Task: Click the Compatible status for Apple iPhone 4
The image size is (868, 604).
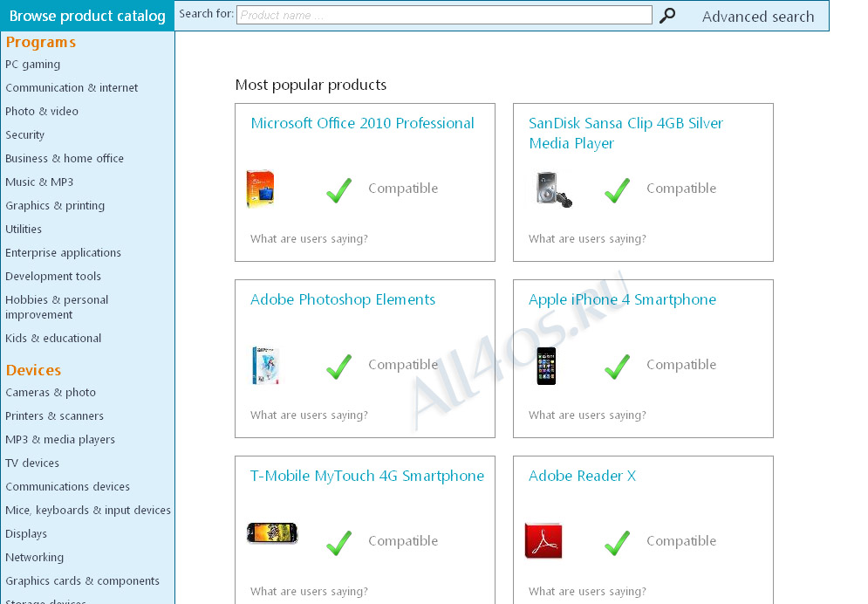Action: [681, 364]
